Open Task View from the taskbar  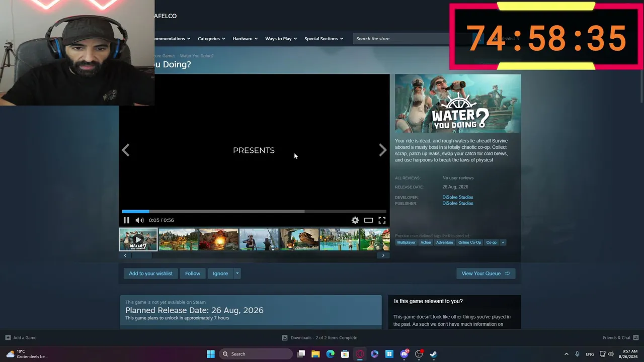click(x=301, y=354)
